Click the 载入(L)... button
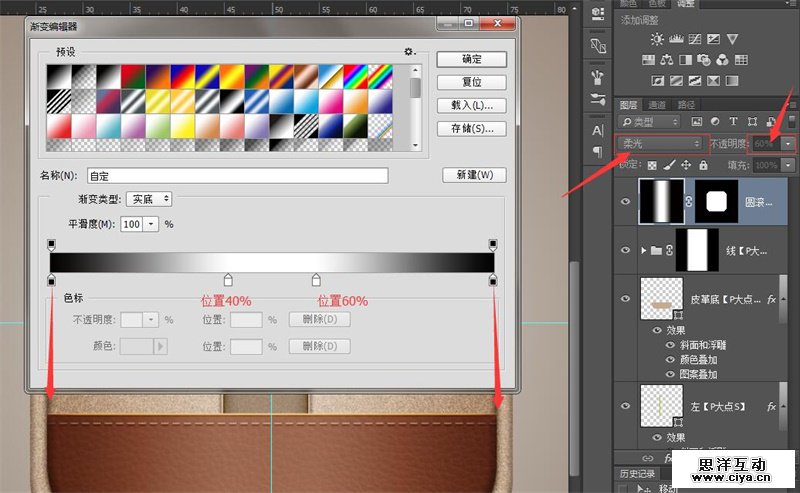Viewport: 800px width, 493px height. click(x=472, y=105)
